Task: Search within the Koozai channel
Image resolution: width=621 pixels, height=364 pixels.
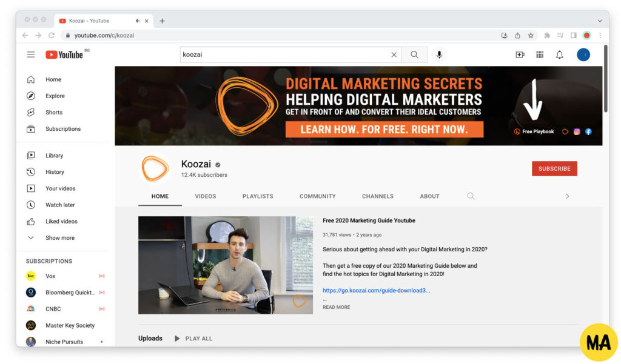Action: click(471, 196)
